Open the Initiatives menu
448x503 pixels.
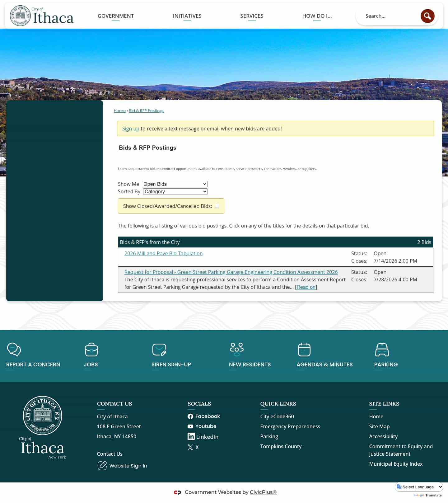pos(187,16)
